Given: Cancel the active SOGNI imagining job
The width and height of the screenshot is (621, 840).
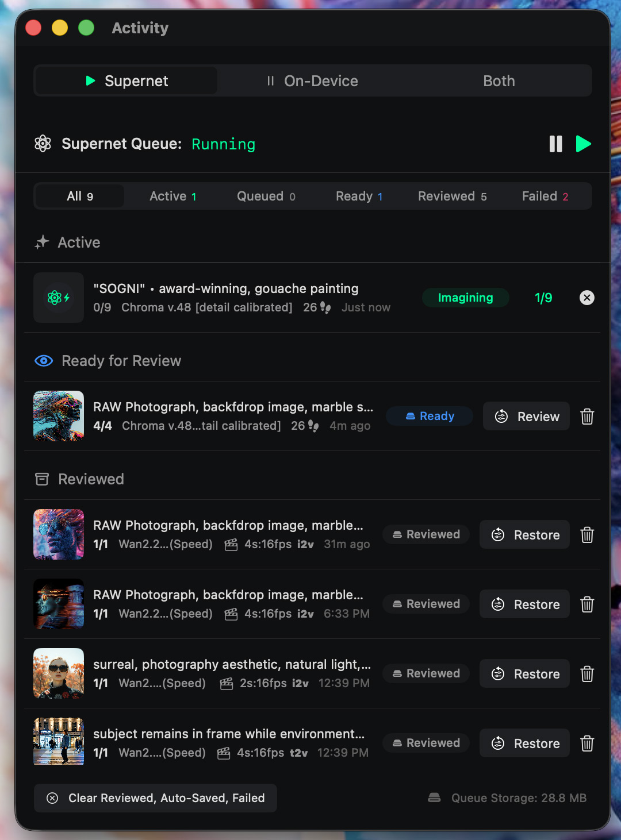Looking at the screenshot, I should [x=586, y=298].
